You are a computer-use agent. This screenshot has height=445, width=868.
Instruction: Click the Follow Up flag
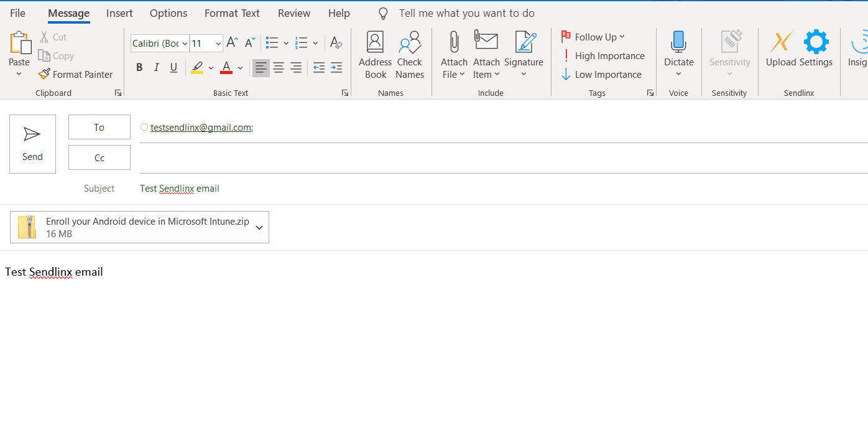566,37
